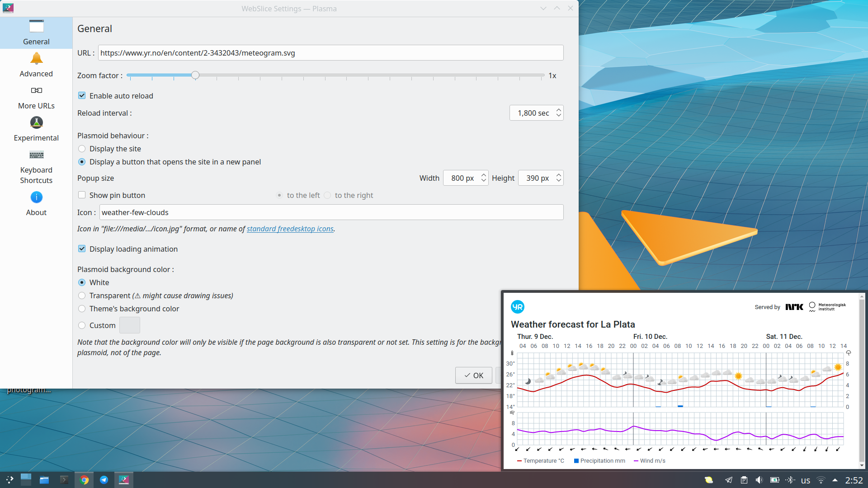The width and height of the screenshot is (868, 488).
Task: Uncheck Enable auto reload
Action: click(82, 96)
